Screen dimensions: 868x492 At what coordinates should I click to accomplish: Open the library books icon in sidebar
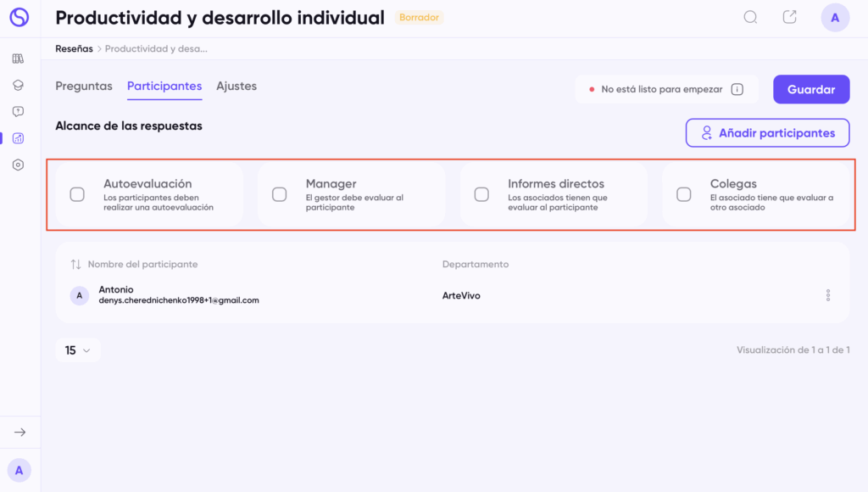tap(18, 59)
